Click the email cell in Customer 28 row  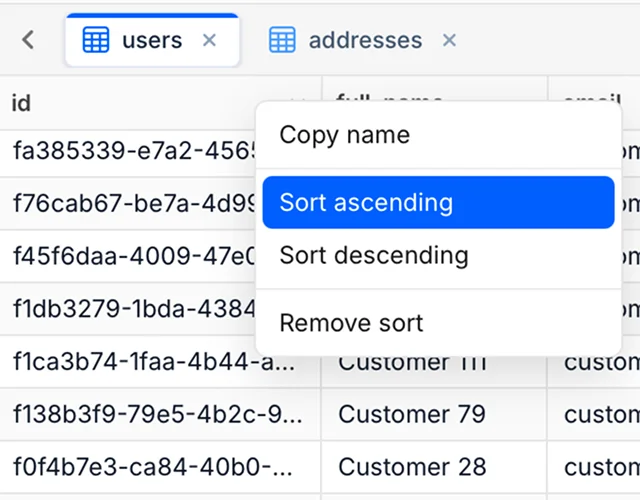click(x=594, y=467)
